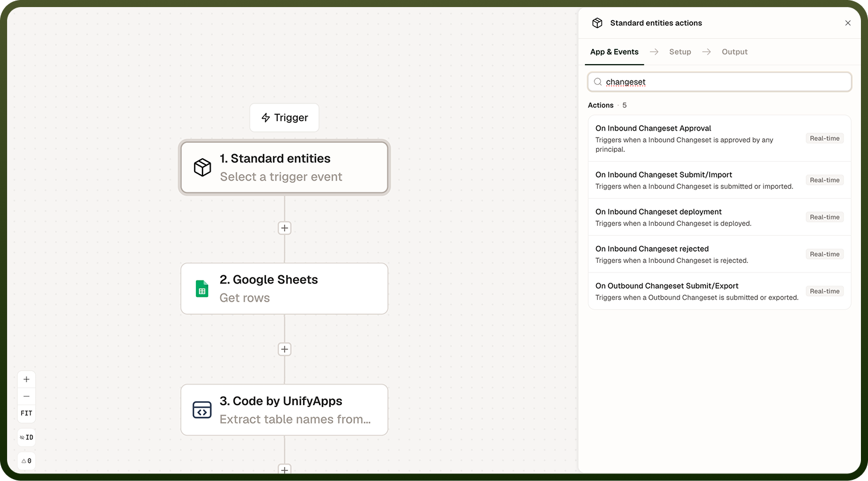
Task: Close the Standard entities actions panel
Action: [x=848, y=23]
